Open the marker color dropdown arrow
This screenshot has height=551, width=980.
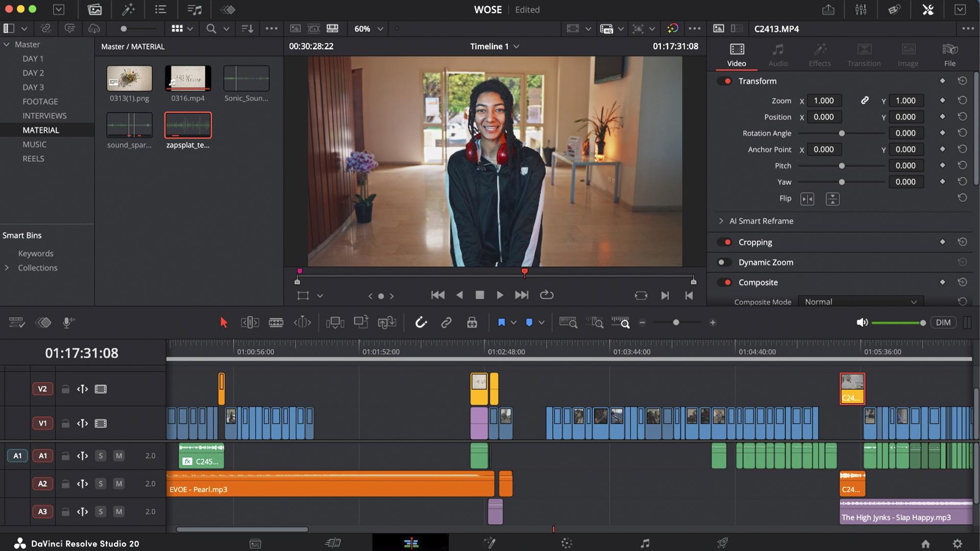(x=542, y=322)
